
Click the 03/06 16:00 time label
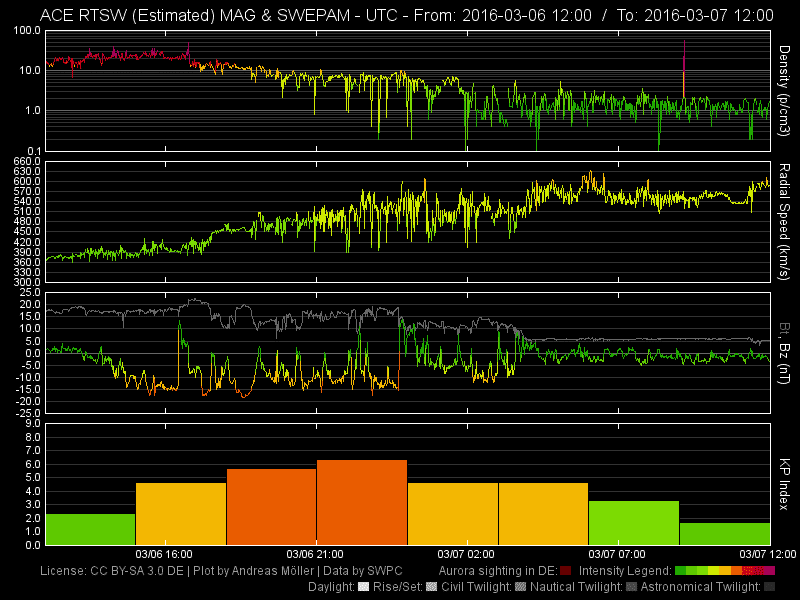163,554
